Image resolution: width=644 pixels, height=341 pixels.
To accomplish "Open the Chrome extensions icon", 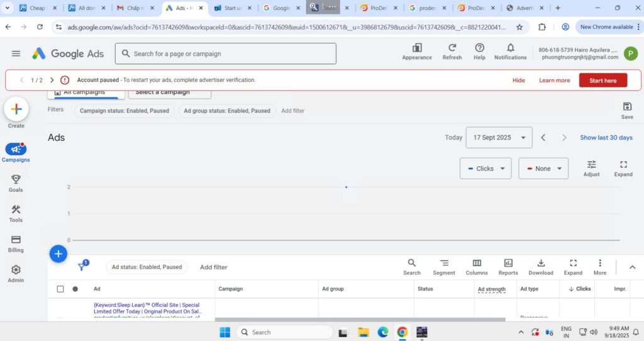I will [x=542, y=27].
